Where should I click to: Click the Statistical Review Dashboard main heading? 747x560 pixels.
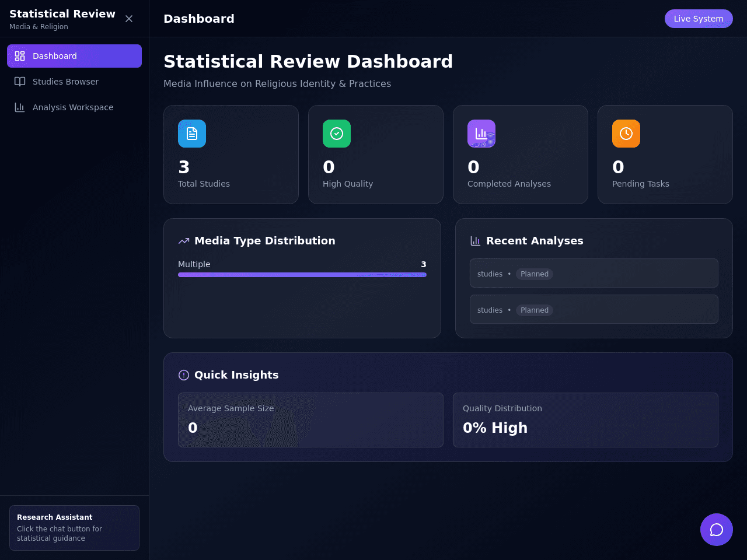(x=308, y=61)
